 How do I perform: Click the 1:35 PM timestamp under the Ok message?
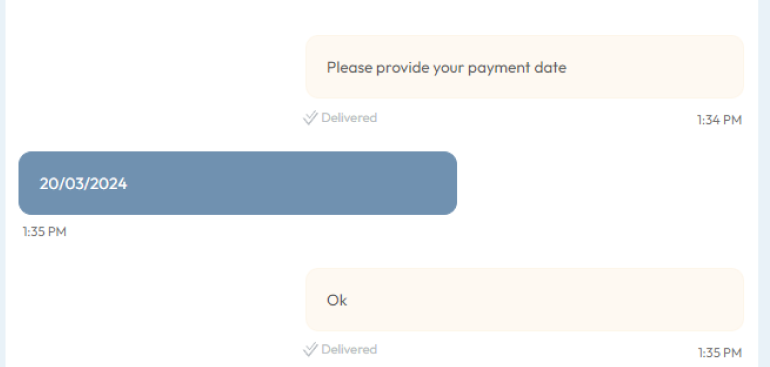[x=719, y=353]
